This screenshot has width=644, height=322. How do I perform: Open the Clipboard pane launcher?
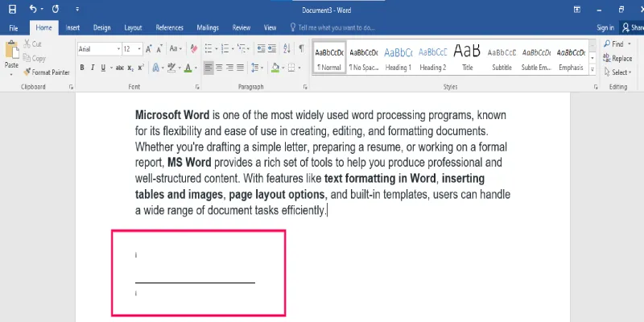(x=71, y=87)
